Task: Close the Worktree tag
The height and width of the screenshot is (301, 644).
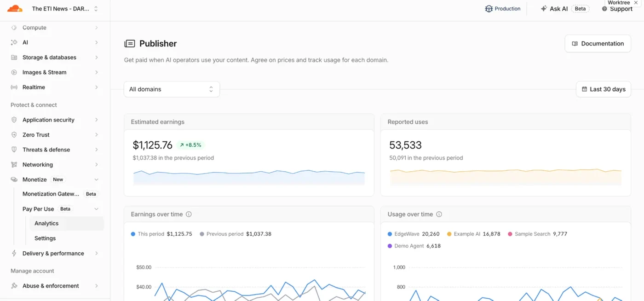Action: [636, 3]
